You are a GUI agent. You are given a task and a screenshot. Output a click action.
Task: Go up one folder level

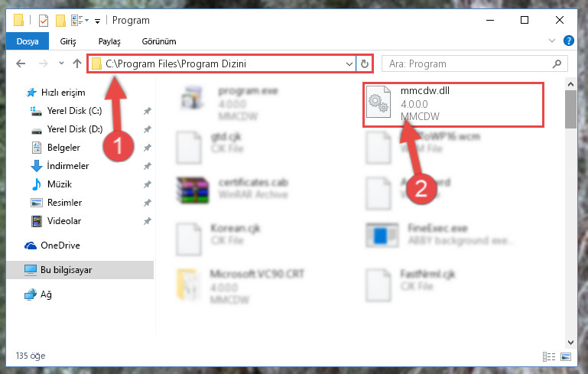[77, 63]
